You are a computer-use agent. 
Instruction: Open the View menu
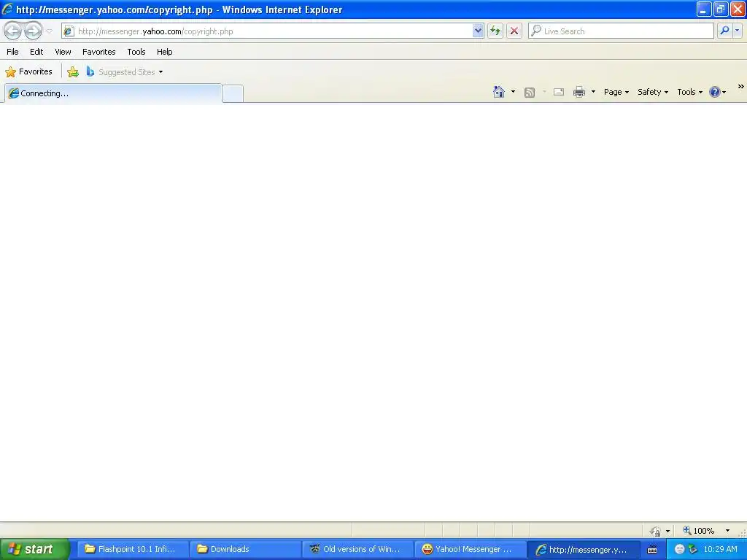(63, 52)
